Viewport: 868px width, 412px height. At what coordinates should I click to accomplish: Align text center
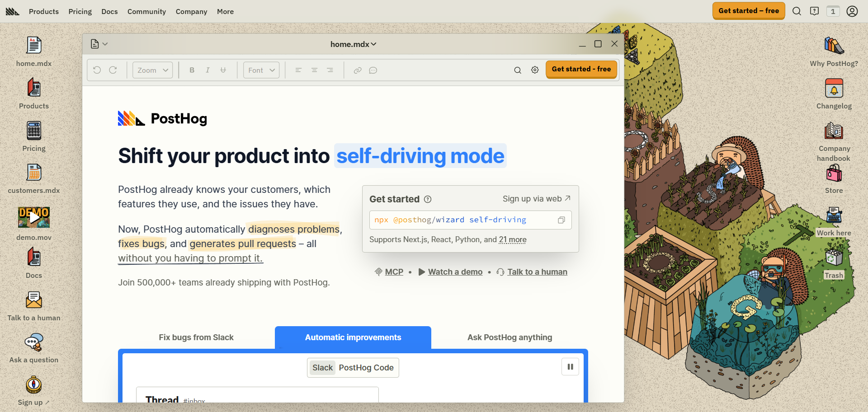pyautogui.click(x=314, y=70)
